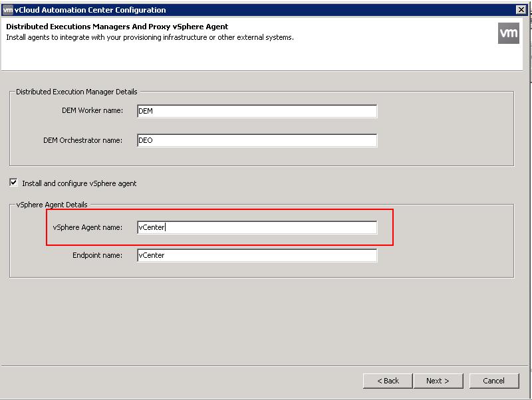
Task: Select the vSphere Agent name text field
Action: [257, 227]
